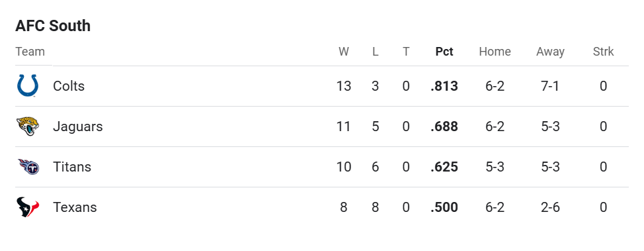Viewport: 644px width, 251px height.
Task: Click the Strk column header
Action: coord(604,52)
